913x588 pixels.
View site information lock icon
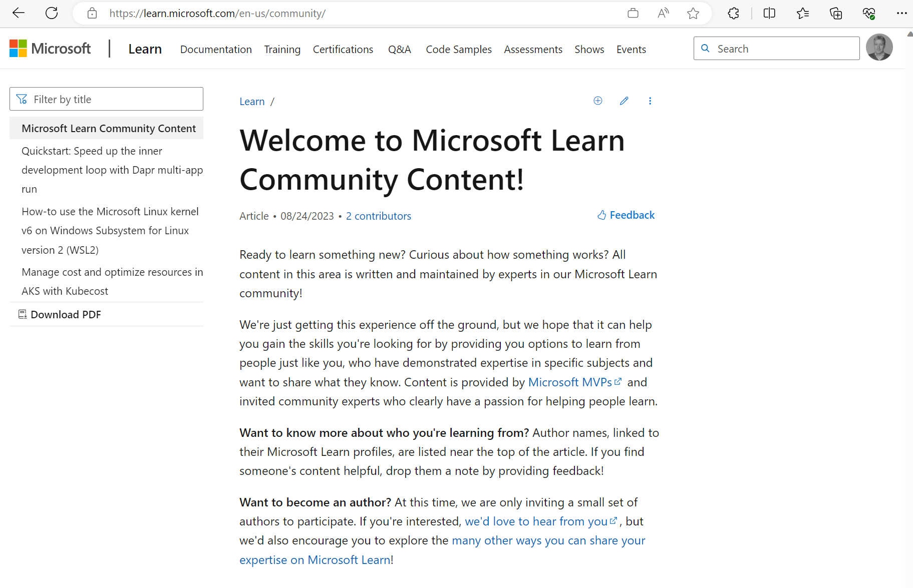[92, 13]
